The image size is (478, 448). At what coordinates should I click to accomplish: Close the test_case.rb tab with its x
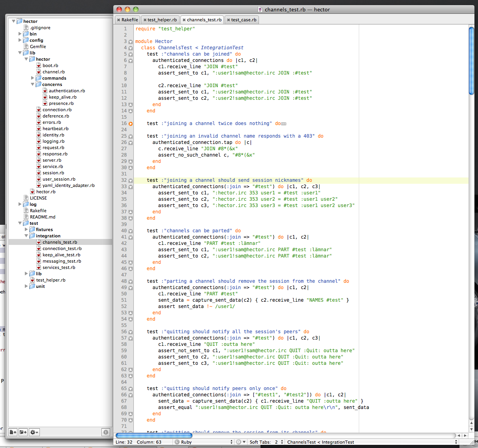[x=229, y=20]
